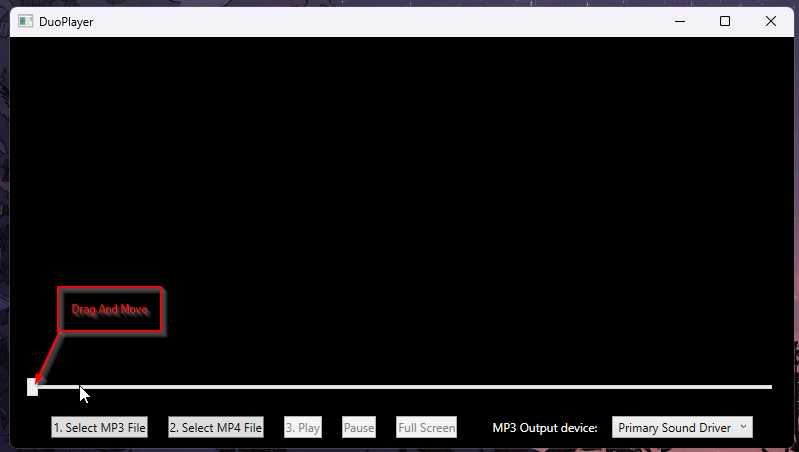Click the seek slider handle
The width and height of the screenshot is (799, 452).
coord(32,387)
